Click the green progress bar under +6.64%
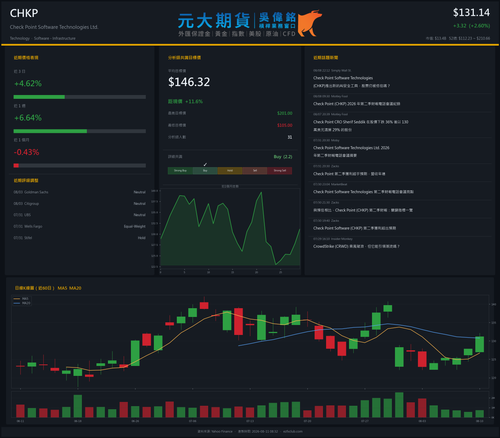The image size is (500, 438). [x=50, y=131]
